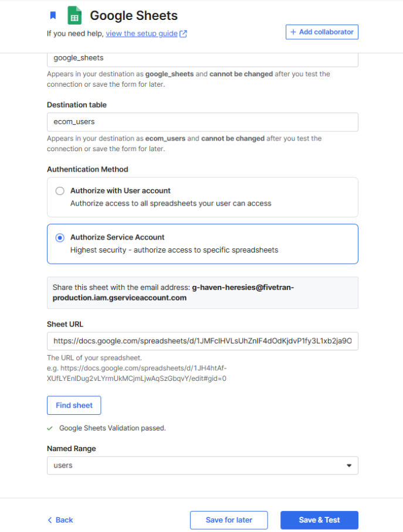Choose Save for later
This screenshot has width=403, height=532.
(x=228, y=520)
